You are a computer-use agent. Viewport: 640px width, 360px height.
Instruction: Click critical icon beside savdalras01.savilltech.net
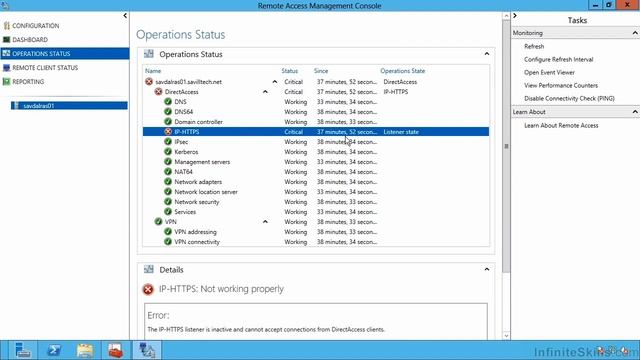click(x=149, y=82)
